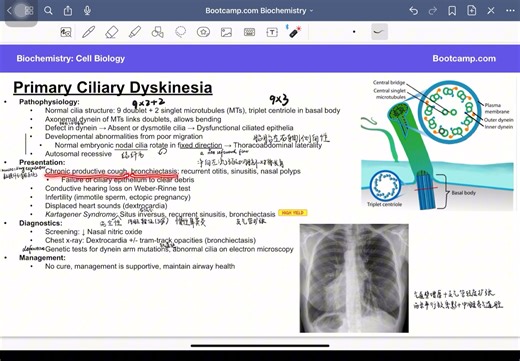The image size is (520, 361).
Task: Tap the Bootcamp.com label in purple banner
Action: coord(464,59)
